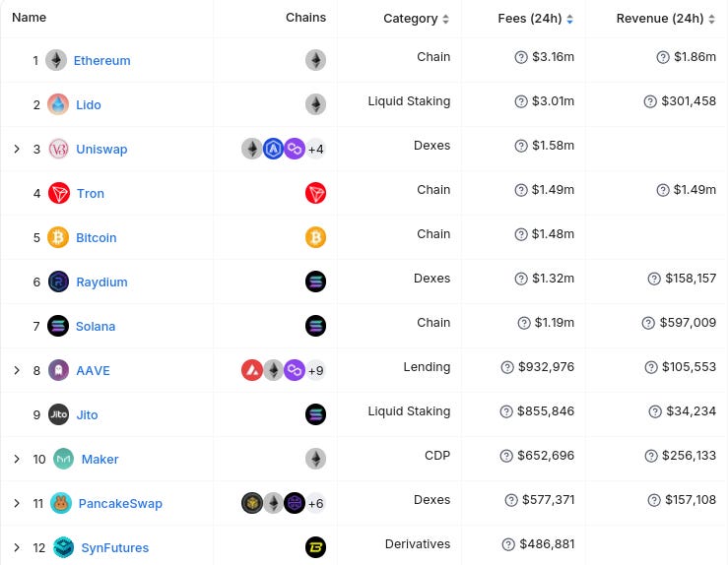
Task: Expand the PancakeSwap row
Action: [17, 503]
